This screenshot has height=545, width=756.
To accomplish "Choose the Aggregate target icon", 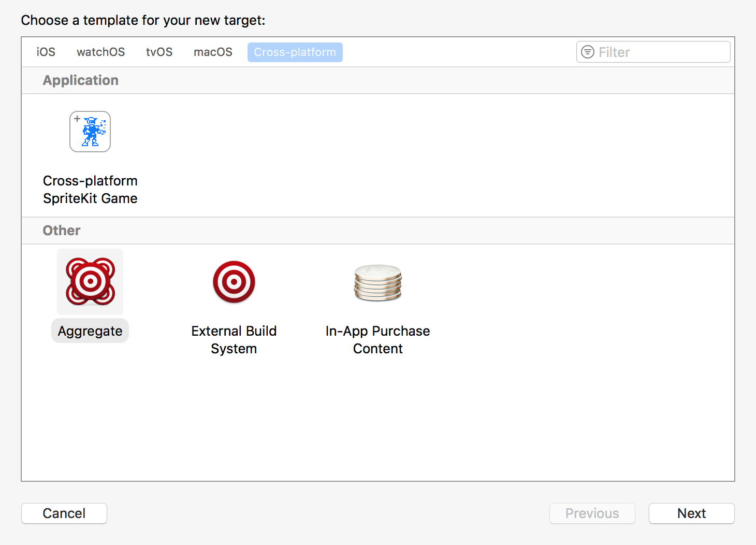I will (x=90, y=282).
